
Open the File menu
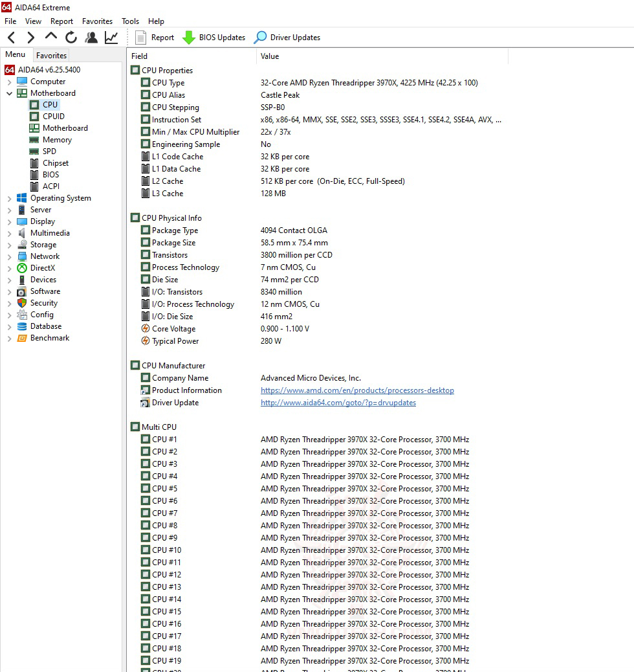10,21
